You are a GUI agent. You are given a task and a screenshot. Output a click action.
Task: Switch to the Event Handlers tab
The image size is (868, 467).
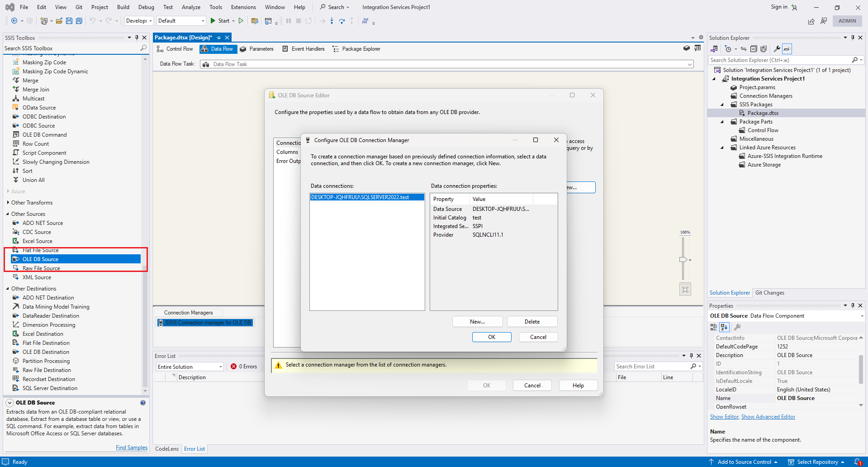[303, 49]
